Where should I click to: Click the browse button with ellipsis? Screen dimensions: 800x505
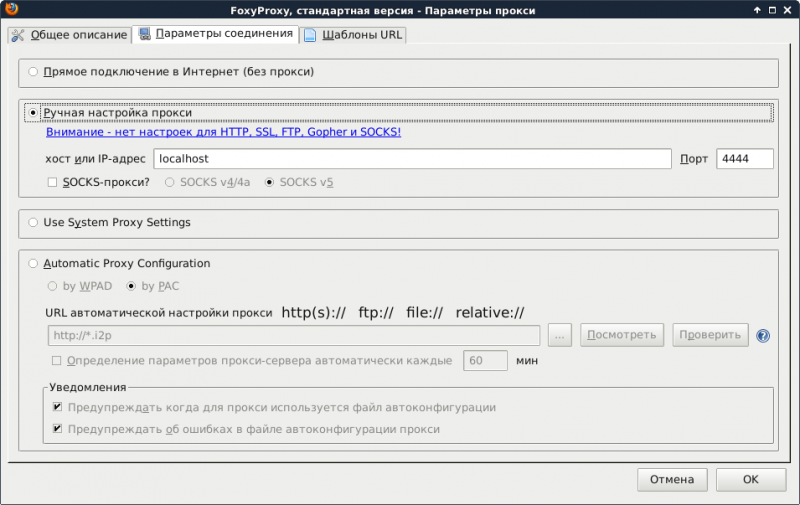point(560,335)
